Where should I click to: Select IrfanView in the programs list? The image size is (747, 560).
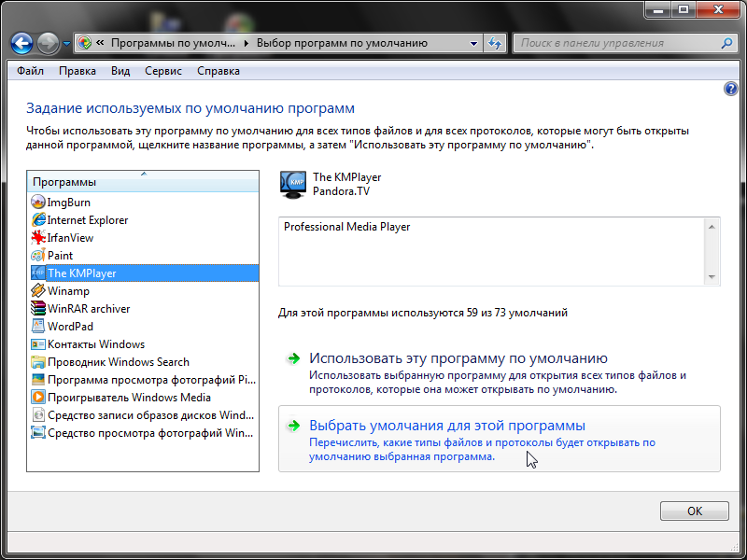click(143, 237)
